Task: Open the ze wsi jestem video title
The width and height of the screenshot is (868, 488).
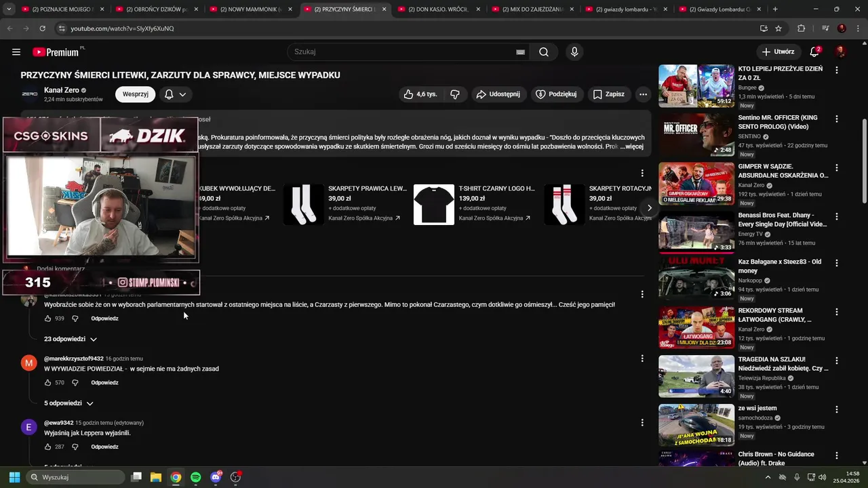Action: [757, 408]
